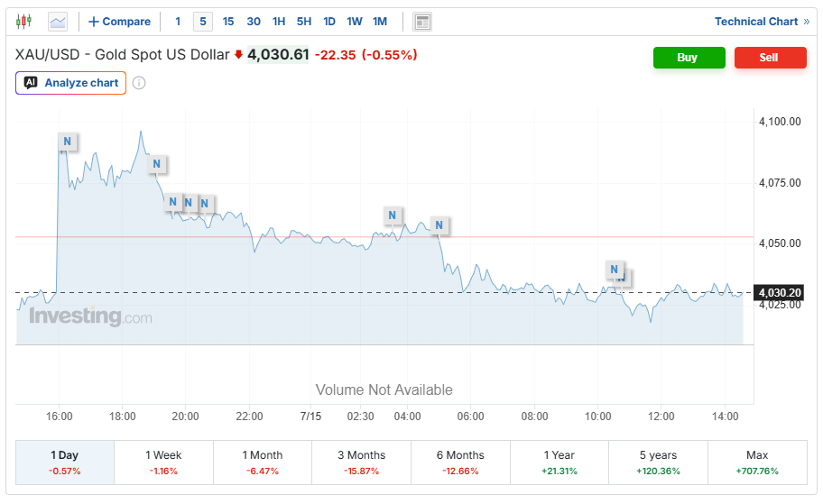Open the Technical Chart link
The image size is (823, 504).
[762, 22]
